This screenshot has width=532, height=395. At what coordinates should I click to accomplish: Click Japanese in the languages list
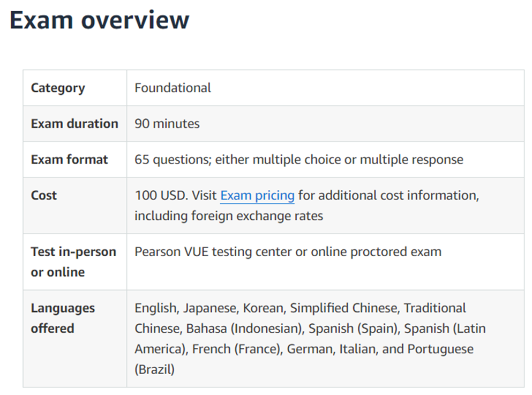coord(210,308)
